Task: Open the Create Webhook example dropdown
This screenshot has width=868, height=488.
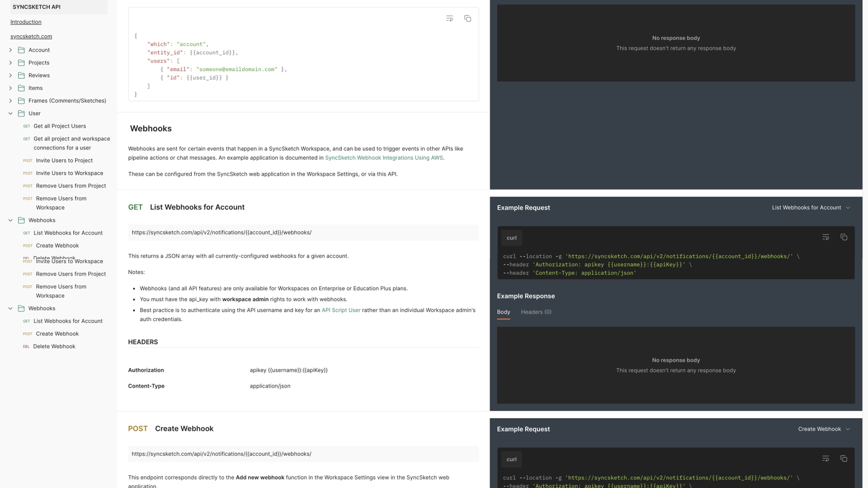Action: 824,429
